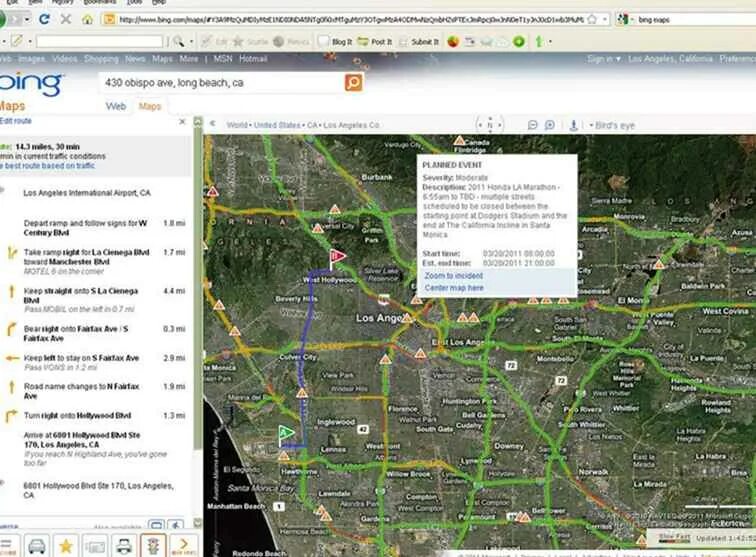The width and height of the screenshot is (756, 557).
Task: Close the directions panel with the X
Action: point(182,122)
